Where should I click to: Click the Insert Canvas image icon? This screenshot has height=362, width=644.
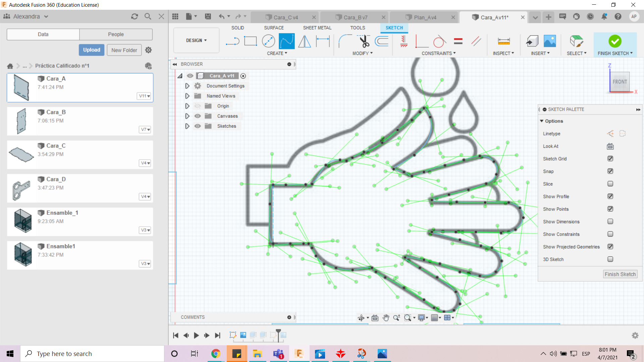[549, 41]
